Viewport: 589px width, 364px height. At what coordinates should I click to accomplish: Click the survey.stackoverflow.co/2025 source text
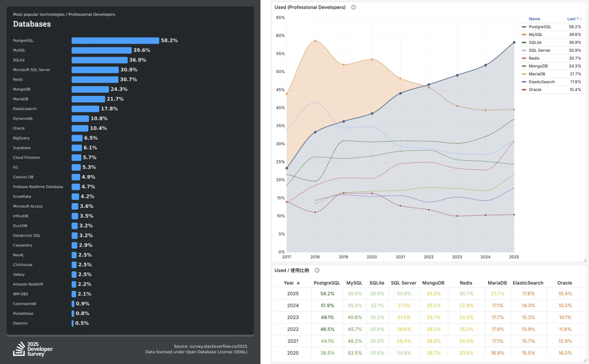(218, 347)
